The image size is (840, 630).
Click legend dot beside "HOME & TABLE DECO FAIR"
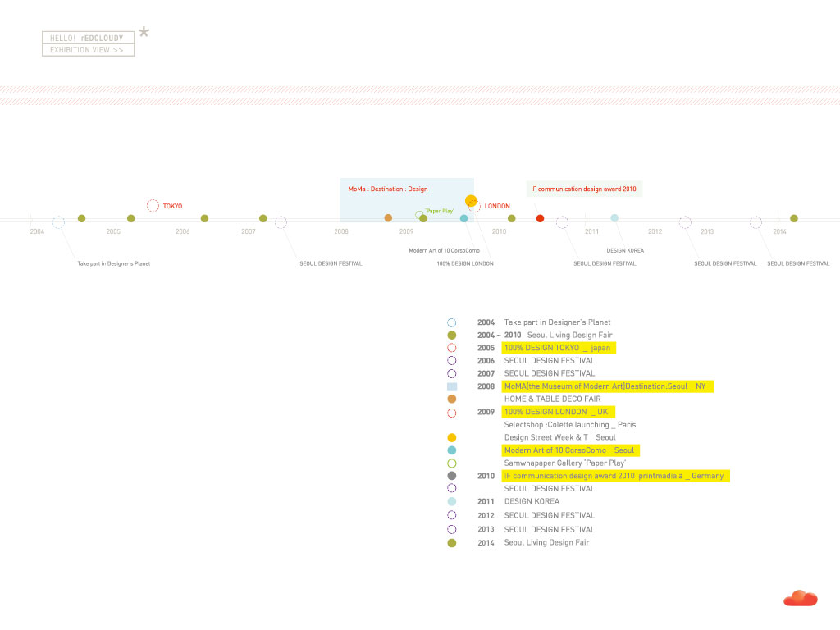(x=452, y=399)
